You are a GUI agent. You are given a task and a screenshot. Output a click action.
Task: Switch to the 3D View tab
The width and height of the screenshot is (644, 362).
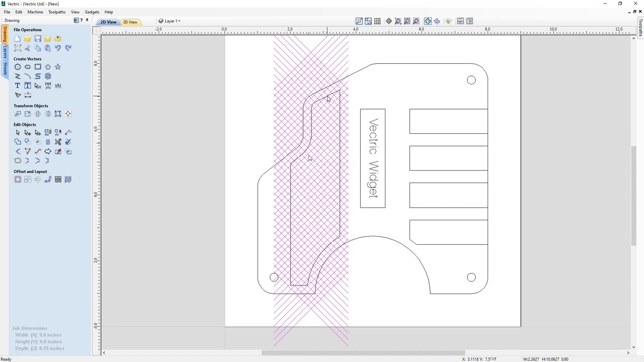[130, 22]
